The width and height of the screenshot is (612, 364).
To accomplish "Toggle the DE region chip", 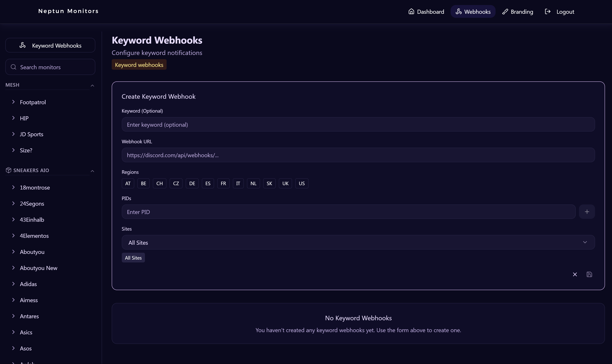I will click(192, 184).
